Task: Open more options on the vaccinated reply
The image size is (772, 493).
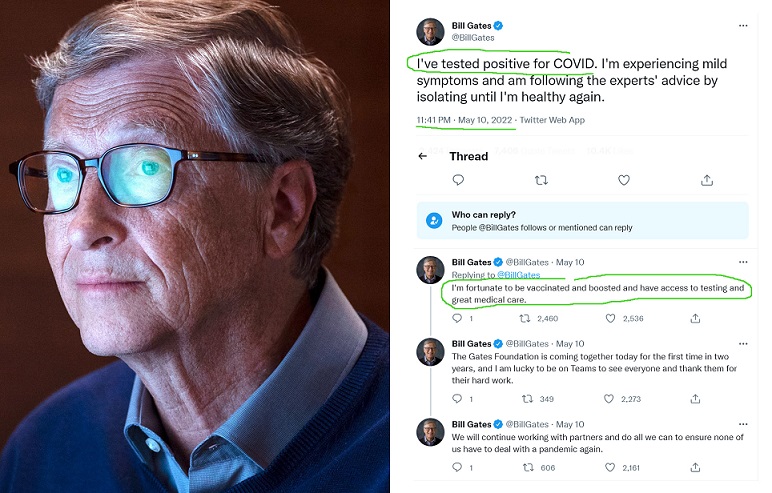Action: click(x=742, y=262)
